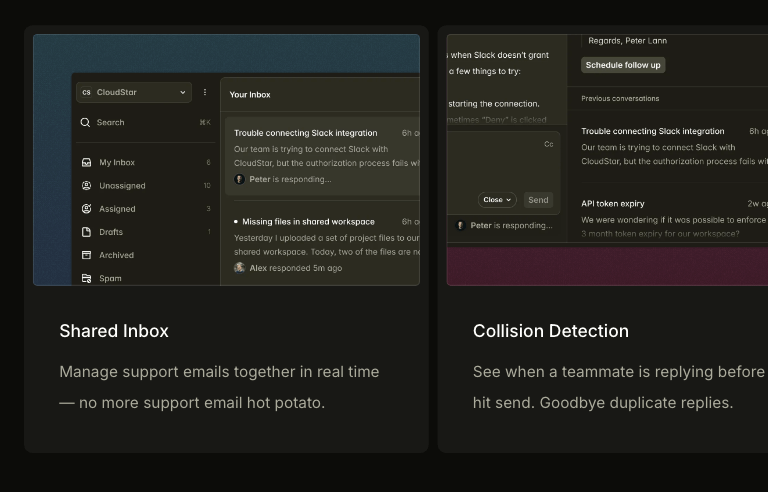The height and width of the screenshot is (492, 768).
Task: Click the Drafts document icon
Action: (87, 232)
